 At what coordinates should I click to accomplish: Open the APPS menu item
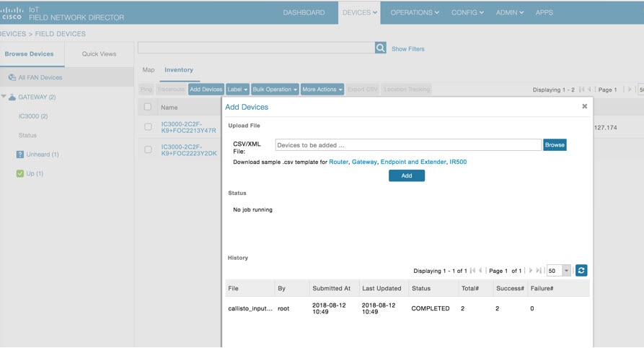(544, 12)
